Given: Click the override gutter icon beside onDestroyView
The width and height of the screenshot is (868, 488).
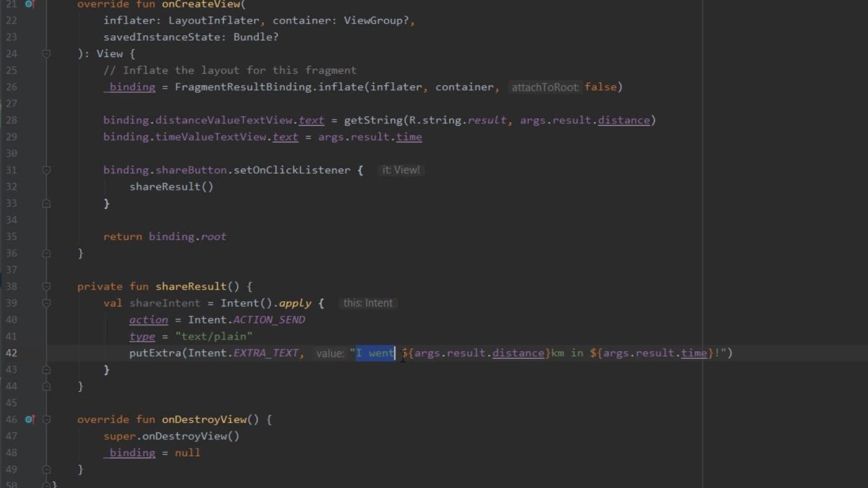Looking at the screenshot, I should coord(29,420).
